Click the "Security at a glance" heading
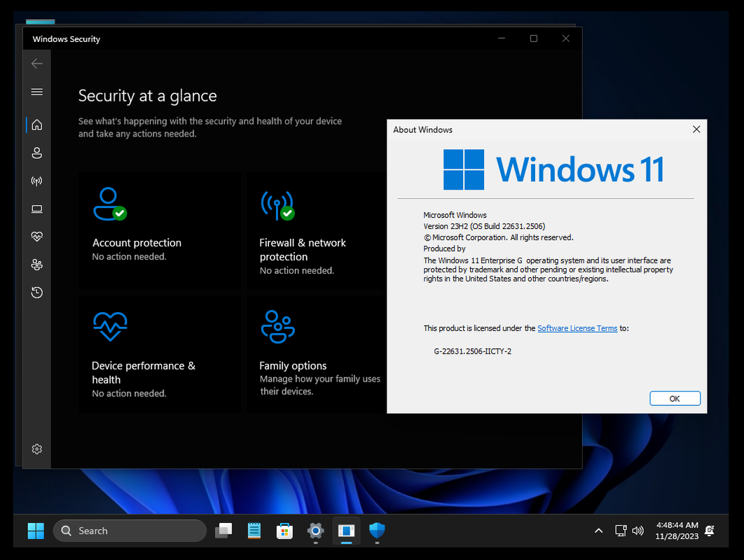 (148, 96)
